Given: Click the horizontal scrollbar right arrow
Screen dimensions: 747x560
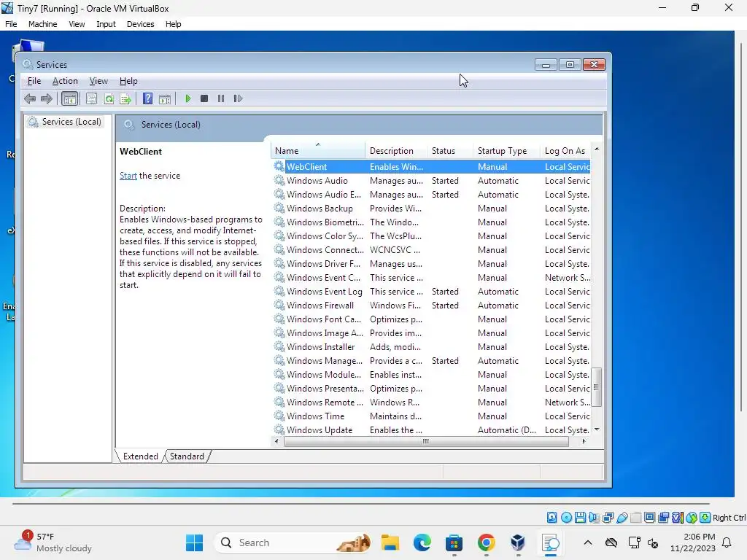Looking at the screenshot, I should click(x=584, y=441).
